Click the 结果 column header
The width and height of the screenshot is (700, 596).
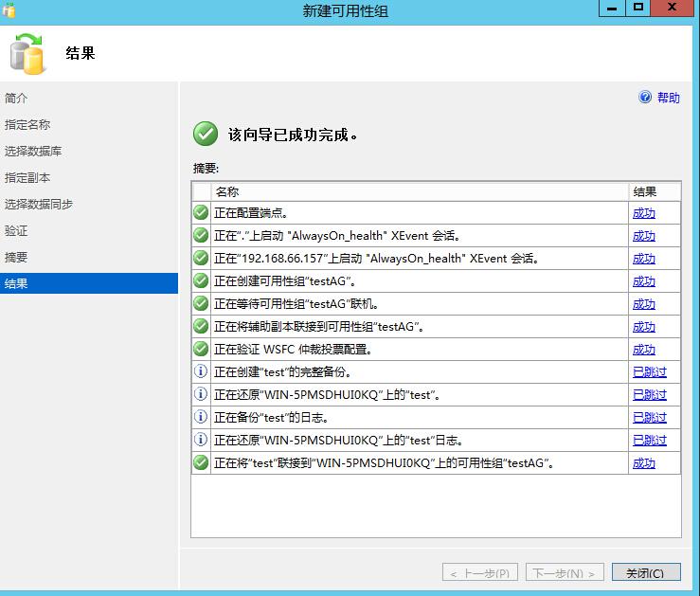[655, 192]
